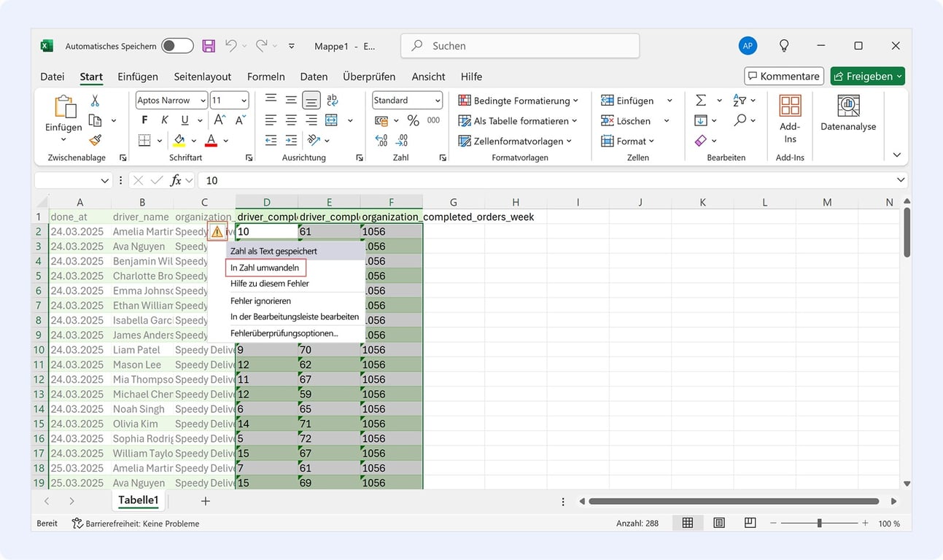Align text right
The width and height of the screenshot is (943, 560).
tap(311, 120)
